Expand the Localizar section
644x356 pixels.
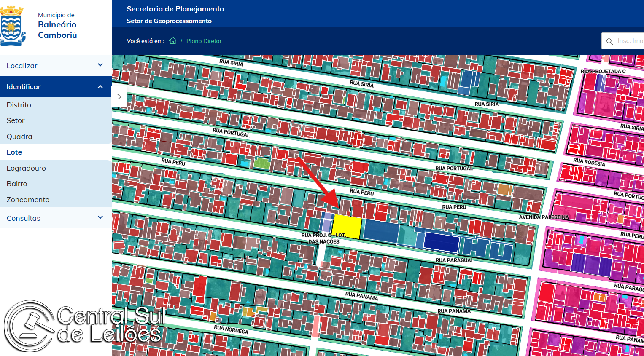point(56,65)
